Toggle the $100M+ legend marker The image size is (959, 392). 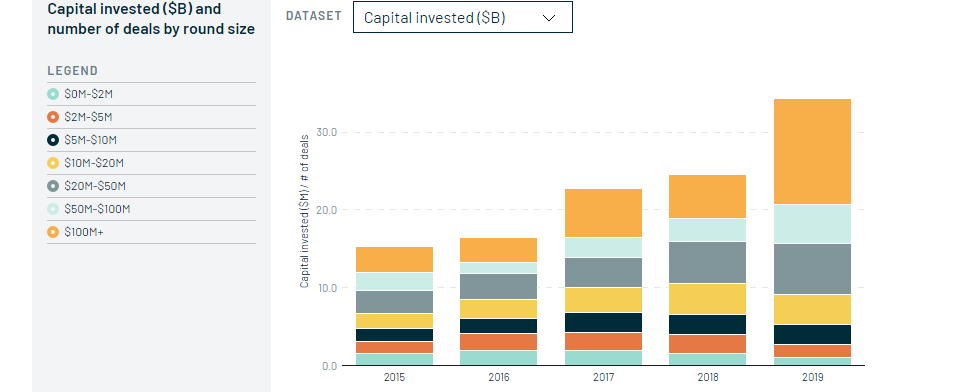53,232
